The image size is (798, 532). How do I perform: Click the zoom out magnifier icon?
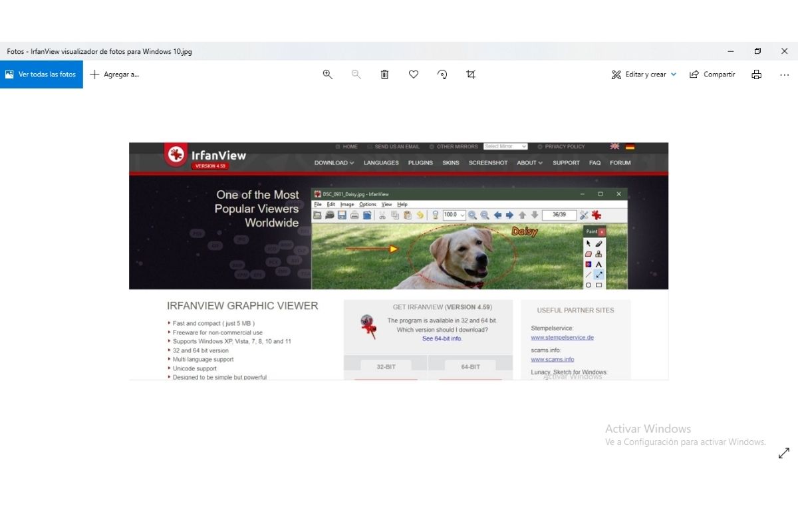pyautogui.click(x=356, y=74)
